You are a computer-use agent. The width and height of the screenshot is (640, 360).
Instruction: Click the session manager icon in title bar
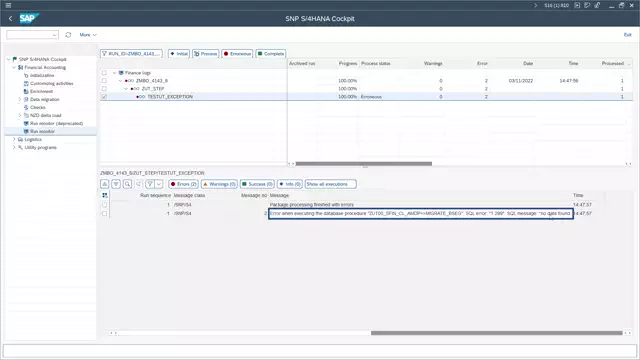pos(587,5)
